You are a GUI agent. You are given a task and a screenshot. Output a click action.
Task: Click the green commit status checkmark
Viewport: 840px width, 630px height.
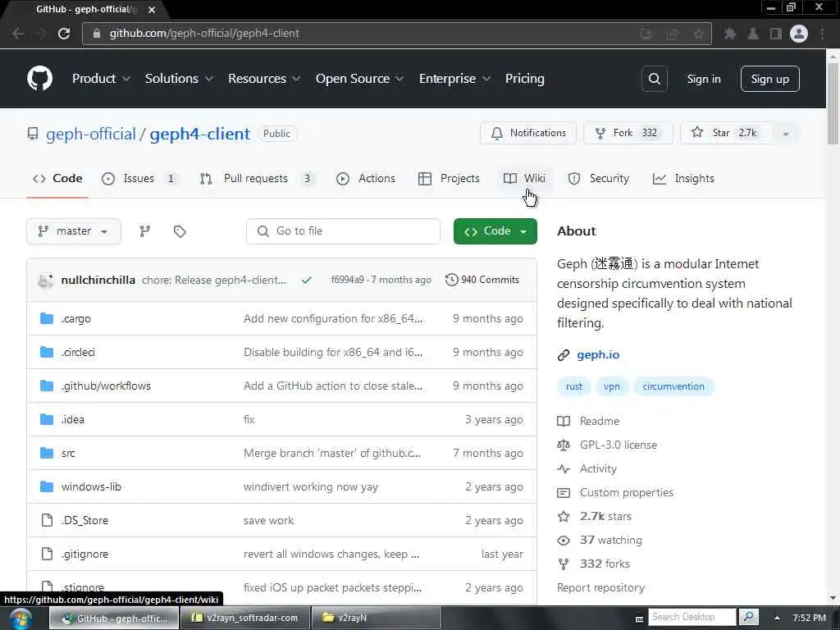pyautogui.click(x=307, y=280)
